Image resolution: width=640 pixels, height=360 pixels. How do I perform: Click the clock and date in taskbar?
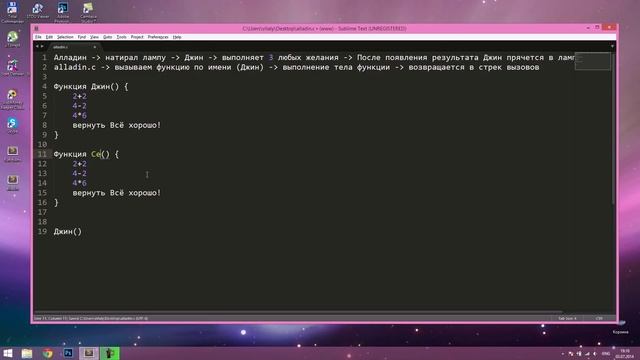tap(625, 353)
